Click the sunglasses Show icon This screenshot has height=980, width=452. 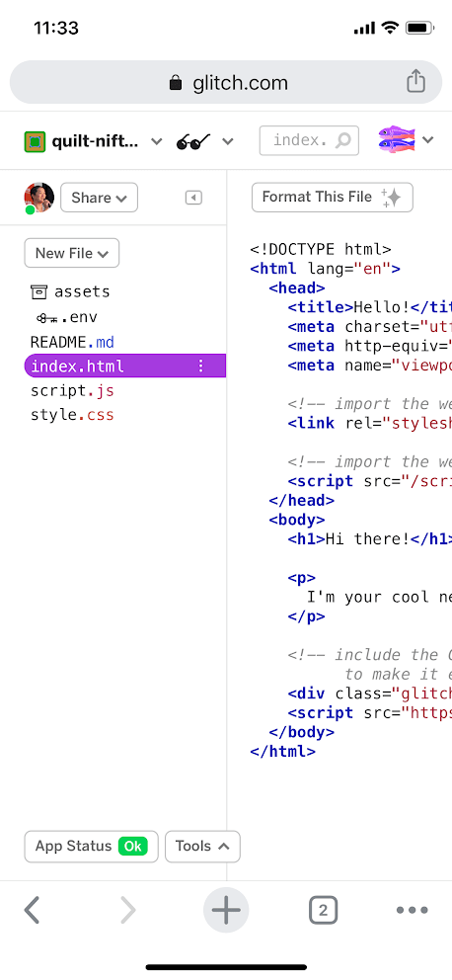193,142
